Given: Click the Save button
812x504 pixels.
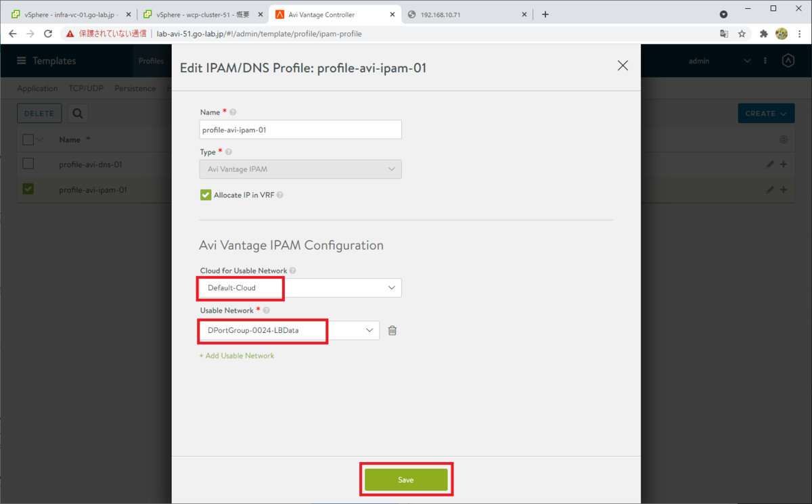Looking at the screenshot, I should coord(406,480).
